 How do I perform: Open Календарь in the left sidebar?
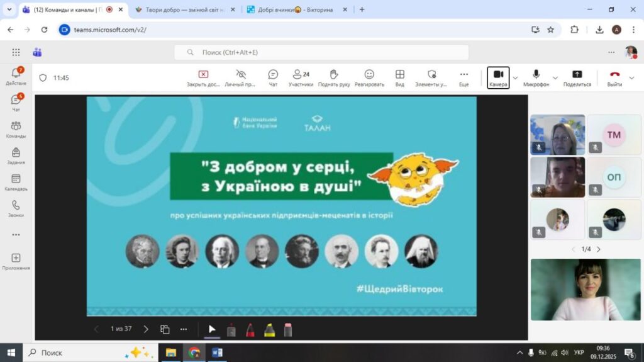16,183
